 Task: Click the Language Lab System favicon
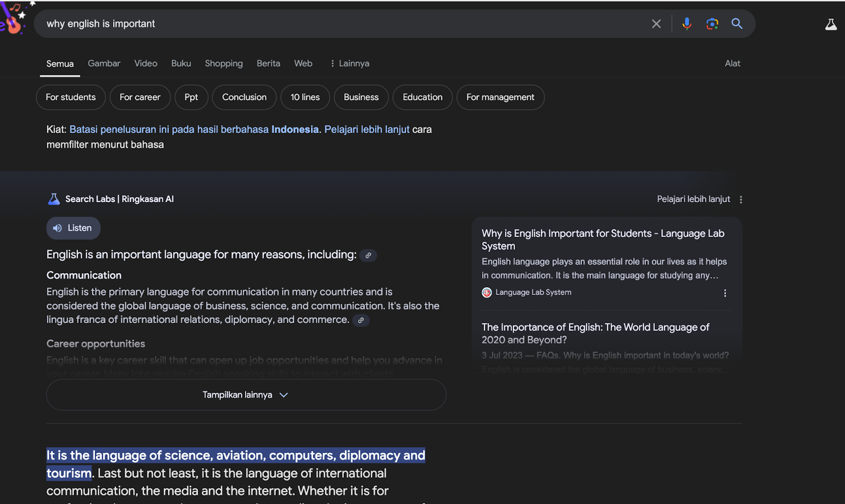[x=487, y=292]
